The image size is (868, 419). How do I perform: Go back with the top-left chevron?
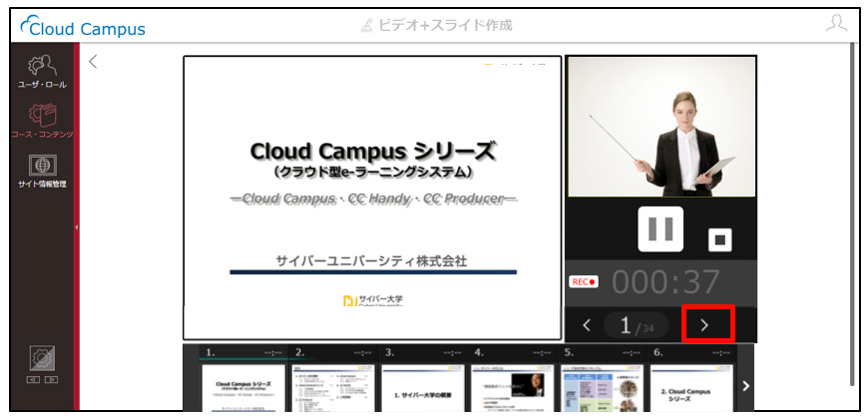pos(93,62)
